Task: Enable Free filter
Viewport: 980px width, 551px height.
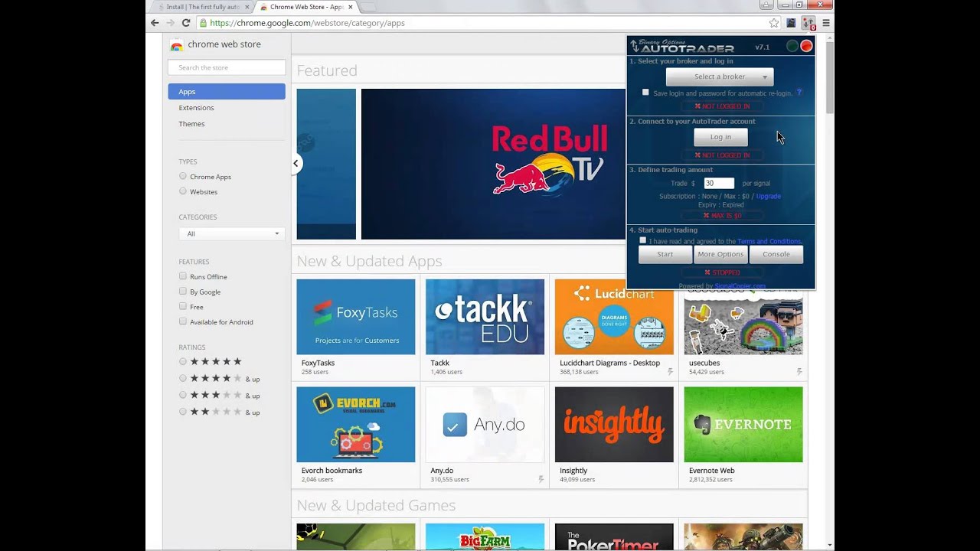Action: (183, 306)
